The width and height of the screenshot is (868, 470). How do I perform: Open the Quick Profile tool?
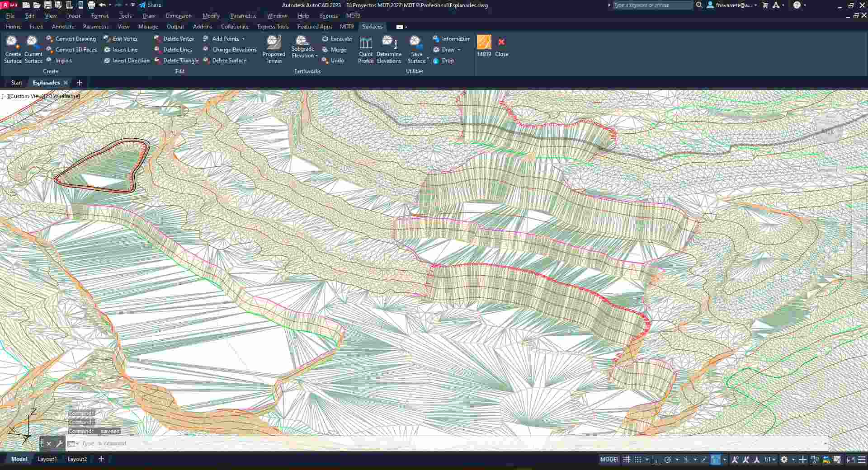[x=366, y=49]
